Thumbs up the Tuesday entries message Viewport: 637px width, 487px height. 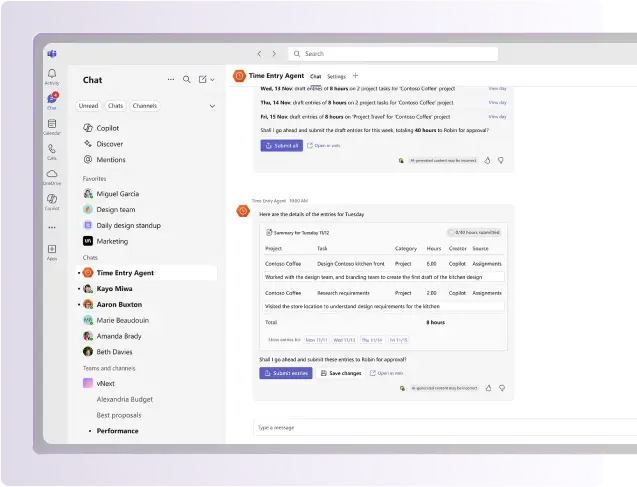488,387
